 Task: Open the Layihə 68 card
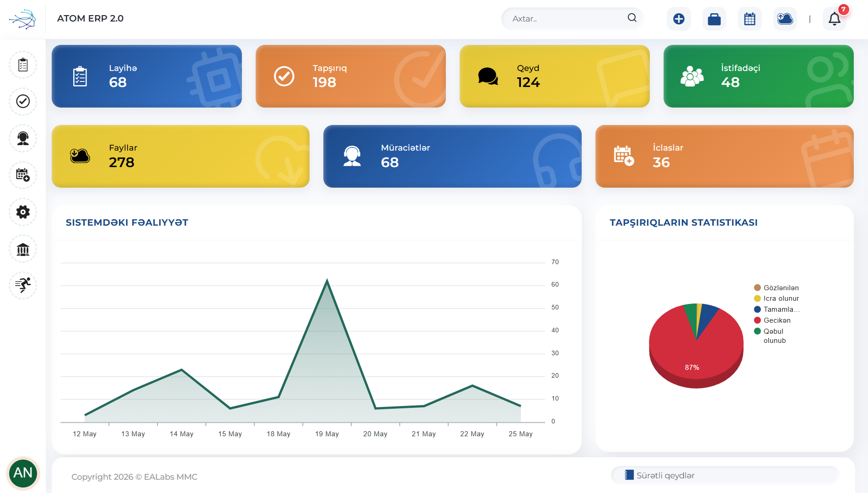[147, 76]
